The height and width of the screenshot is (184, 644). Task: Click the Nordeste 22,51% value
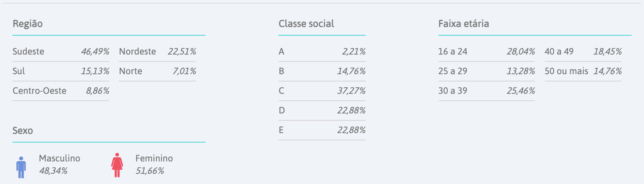click(182, 52)
